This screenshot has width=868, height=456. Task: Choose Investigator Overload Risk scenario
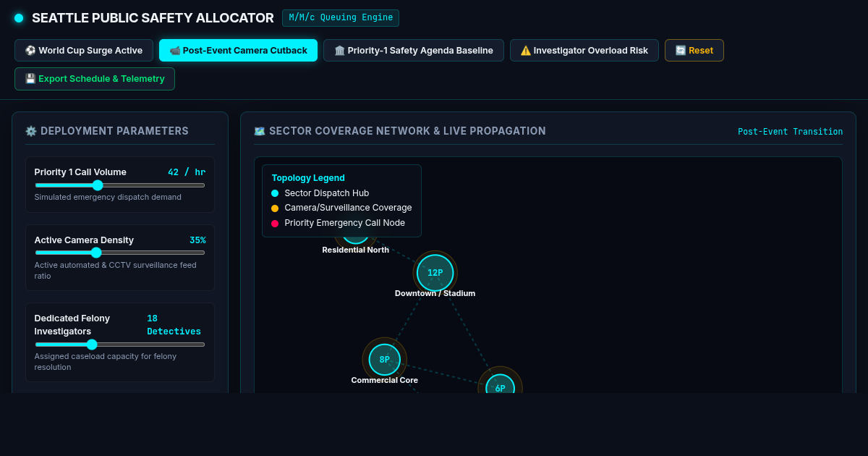[x=584, y=51]
